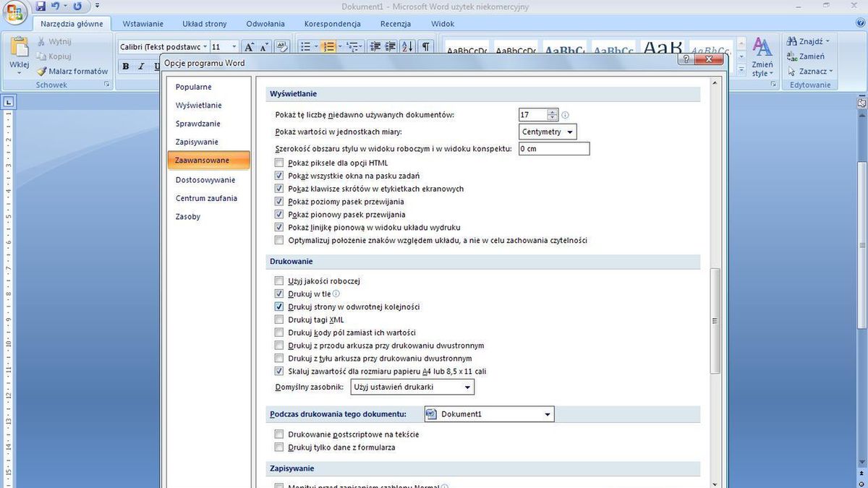
Task: Enable Drukowanie postscriptowe na tekście
Action: (279, 435)
